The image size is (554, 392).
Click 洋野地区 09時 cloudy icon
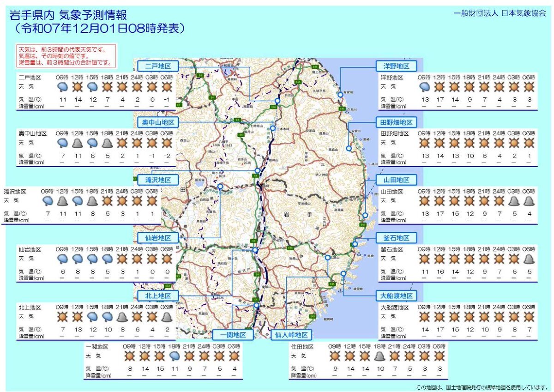(425, 86)
